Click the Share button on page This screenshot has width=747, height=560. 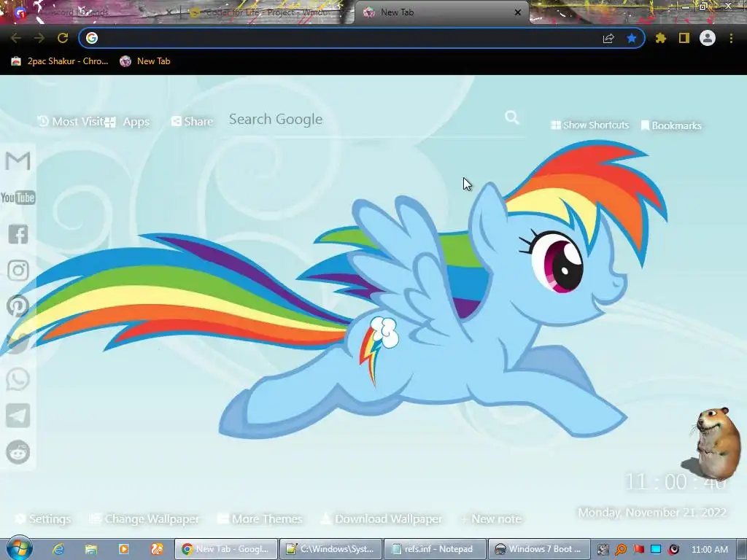192,122
